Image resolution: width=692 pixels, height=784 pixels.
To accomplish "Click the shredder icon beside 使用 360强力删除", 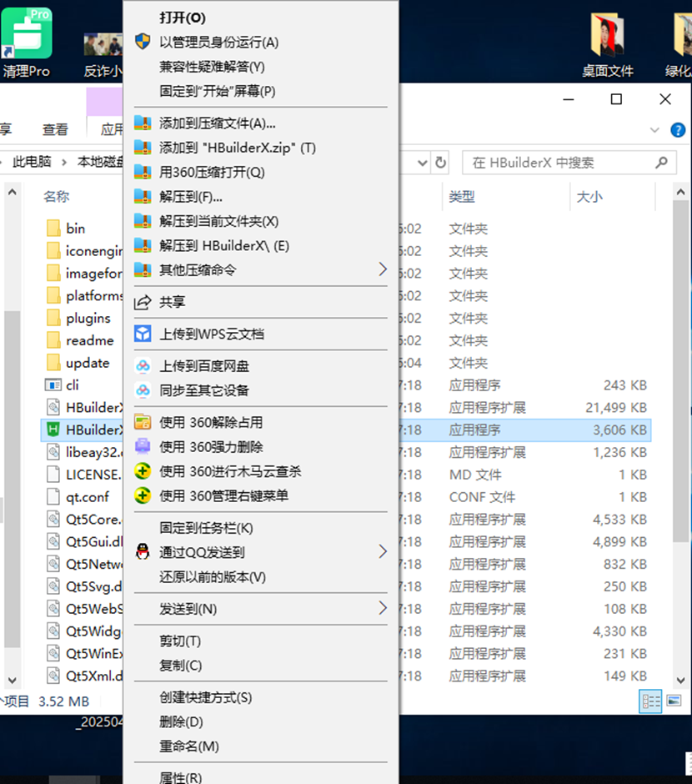I will tap(143, 446).
